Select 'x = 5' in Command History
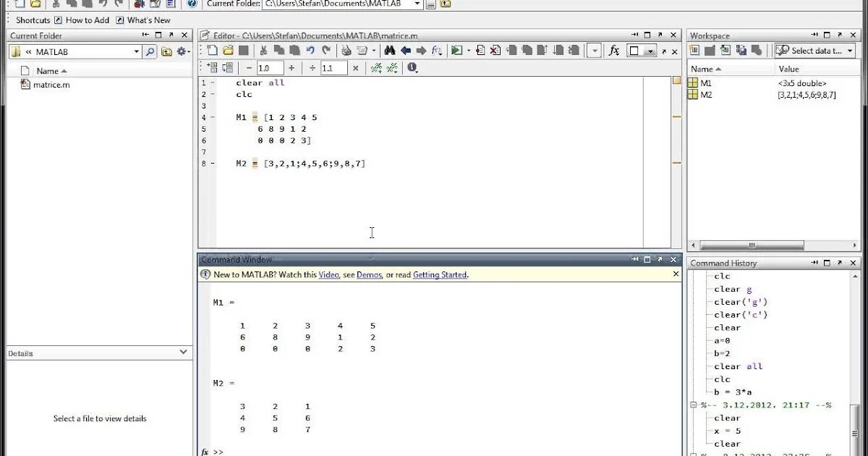Image resolution: width=868 pixels, height=456 pixels. point(728,431)
